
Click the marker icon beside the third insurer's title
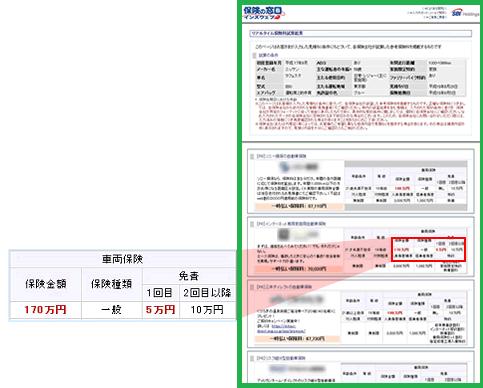click(x=252, y=287)
